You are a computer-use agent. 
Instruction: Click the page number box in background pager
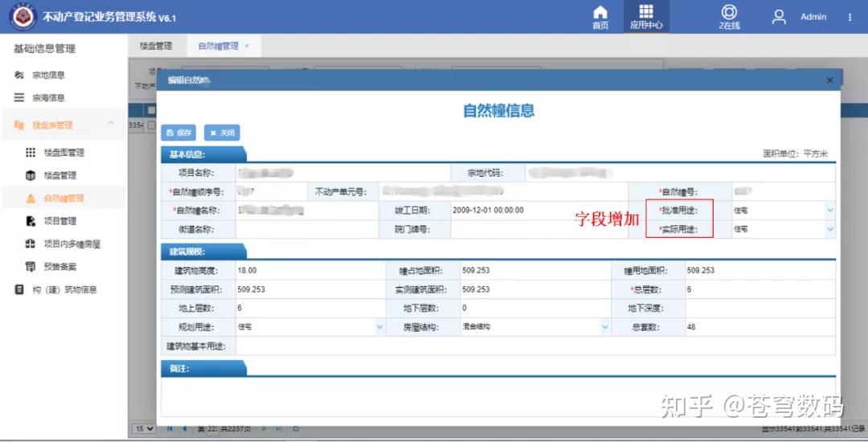(x=212, y=428)
